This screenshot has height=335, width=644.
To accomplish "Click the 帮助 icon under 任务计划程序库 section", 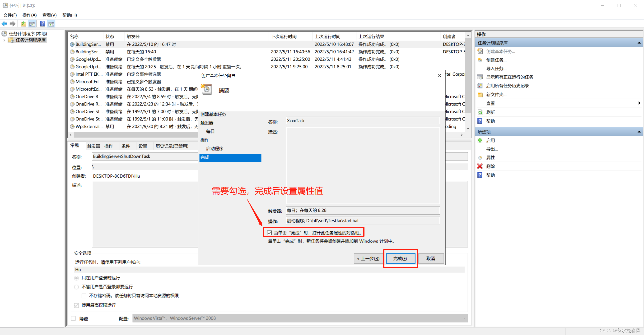I will (480, 121).
